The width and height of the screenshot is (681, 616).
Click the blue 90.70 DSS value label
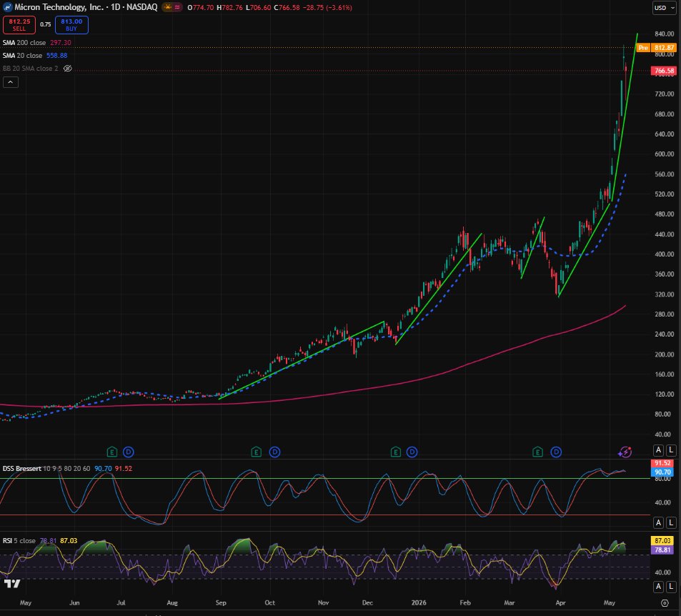(662, 472)
